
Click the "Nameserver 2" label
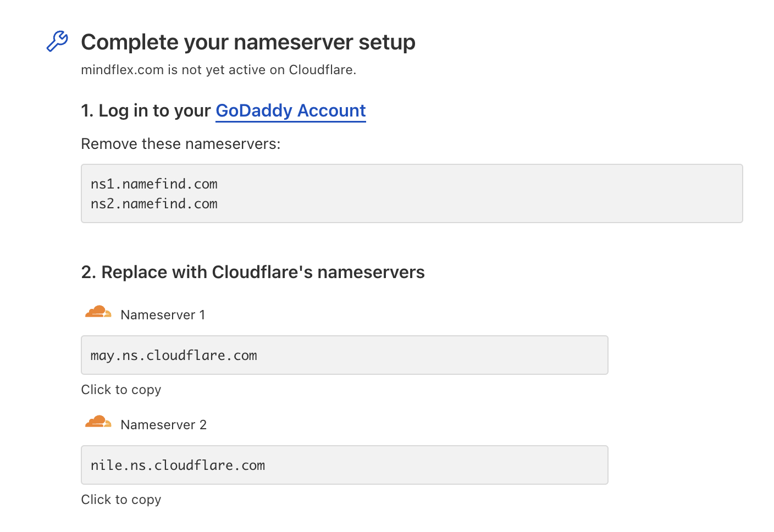click(164, 425)
